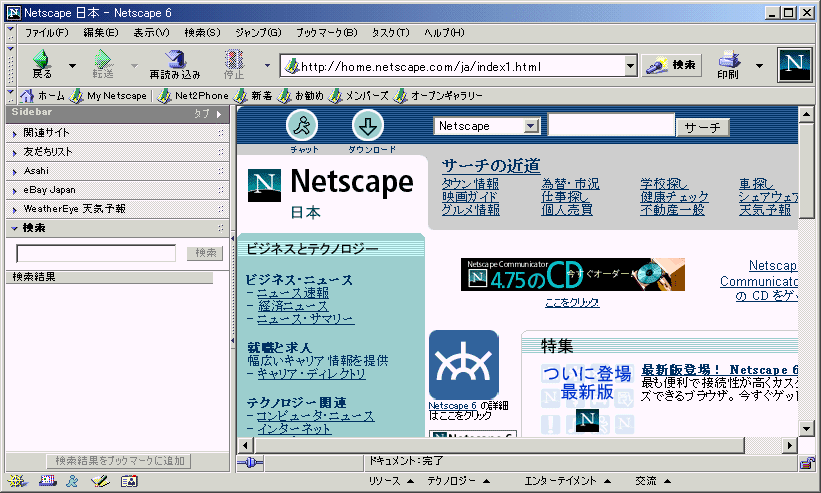
Task: Open the Netscape search engine combo box
Action: [x=487, y=126]
